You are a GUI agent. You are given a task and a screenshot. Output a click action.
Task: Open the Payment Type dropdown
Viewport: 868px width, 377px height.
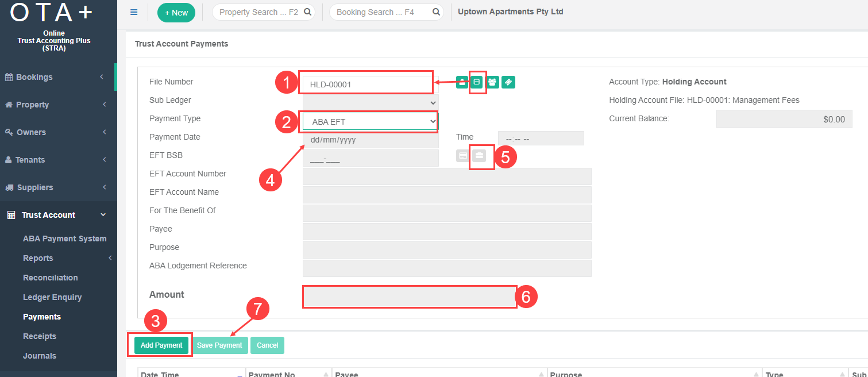[x=369, y=121]
